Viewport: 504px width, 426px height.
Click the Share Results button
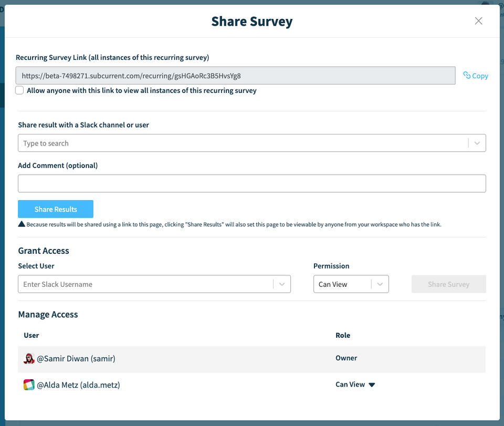pyautogui.click(x=56, y=209)
